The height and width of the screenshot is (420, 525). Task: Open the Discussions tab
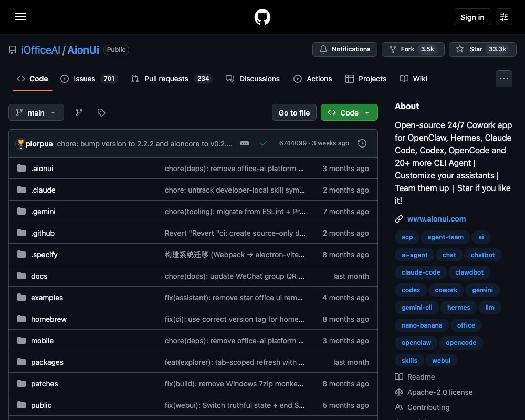pos(253,79)
